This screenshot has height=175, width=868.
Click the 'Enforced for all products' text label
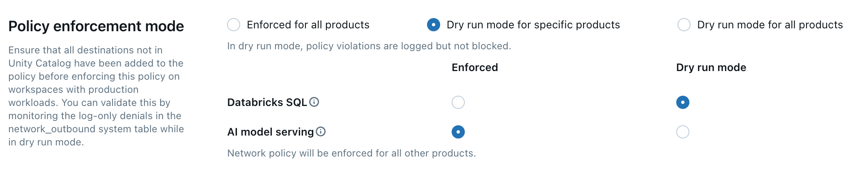(308, 25)
